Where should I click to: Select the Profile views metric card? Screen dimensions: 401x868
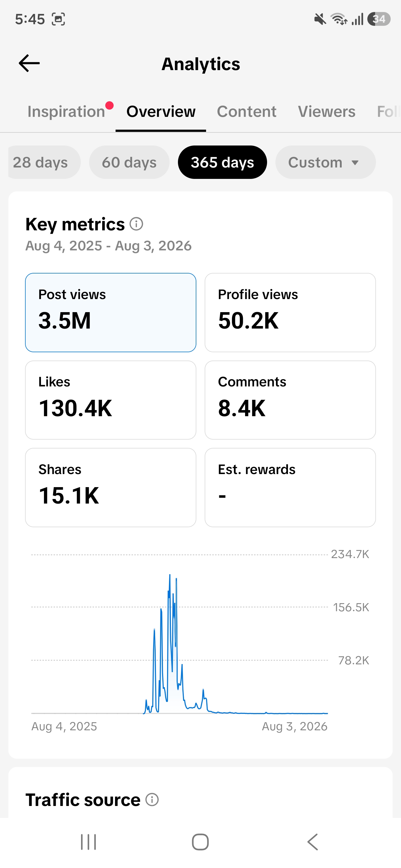[290, 313]
